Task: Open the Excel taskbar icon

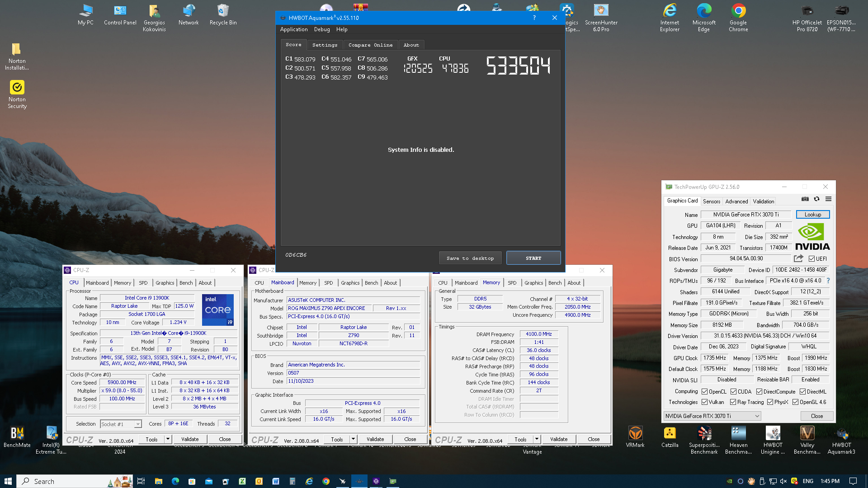Action: pyautogui.click(x=242, y=481)
